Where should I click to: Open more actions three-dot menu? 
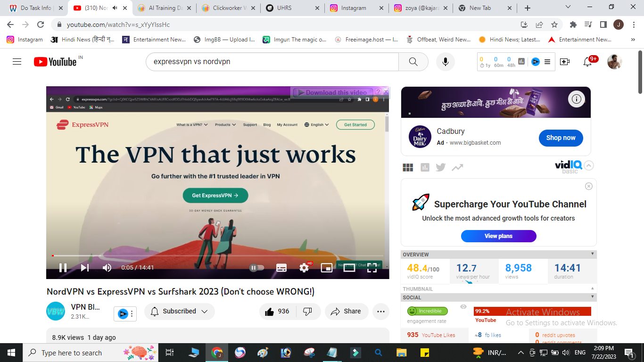(x=381, y=312)
